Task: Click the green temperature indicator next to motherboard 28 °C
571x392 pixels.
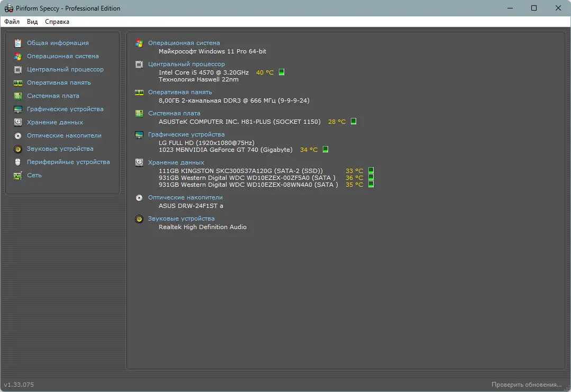Action: coord(353,121)
